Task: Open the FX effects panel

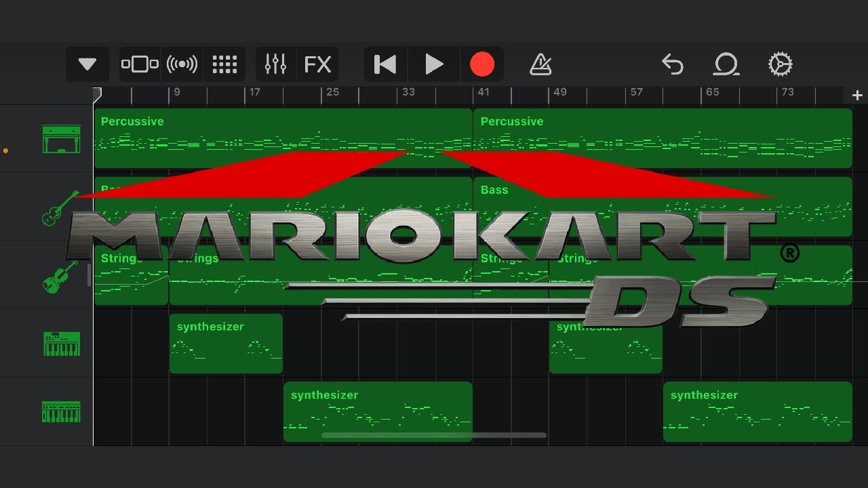Action: click(x=317, y=64)
